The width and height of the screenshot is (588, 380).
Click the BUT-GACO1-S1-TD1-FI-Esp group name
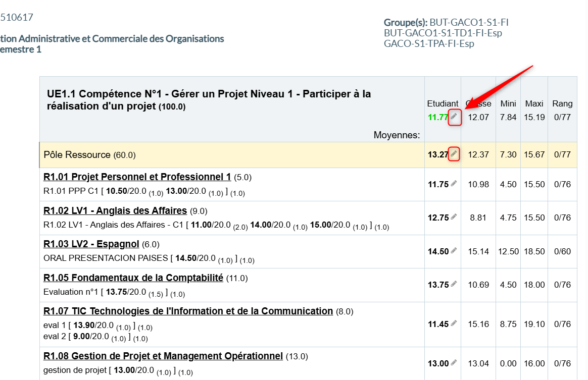443,33
